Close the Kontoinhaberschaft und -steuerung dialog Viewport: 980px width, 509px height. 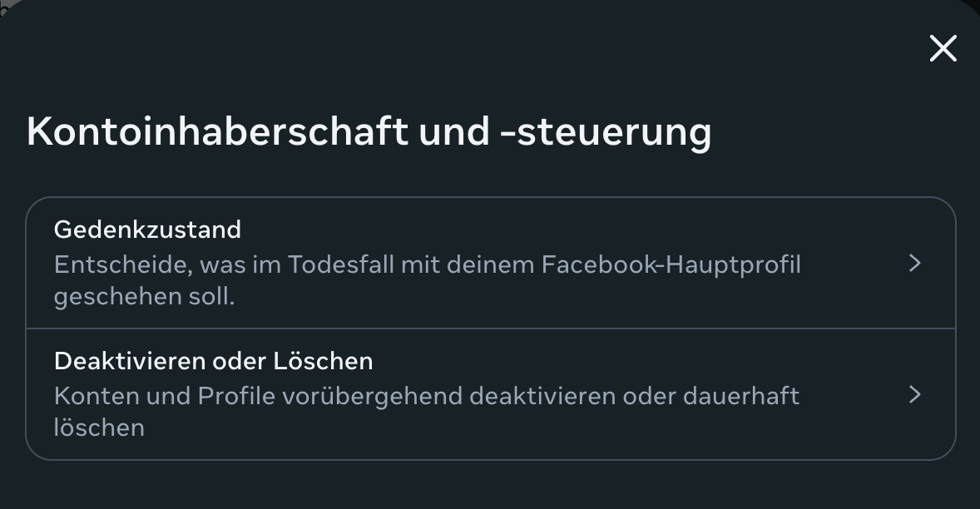943,49
